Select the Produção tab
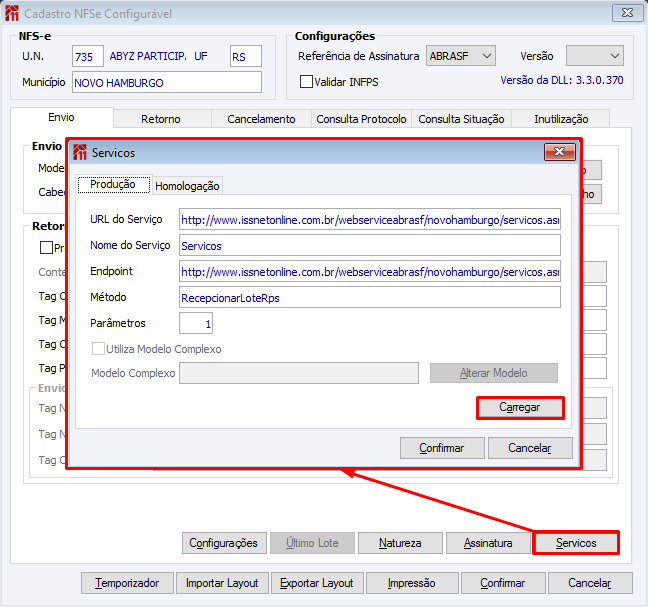Viewport: 648px width, 607px height. [x=113, y=184]
